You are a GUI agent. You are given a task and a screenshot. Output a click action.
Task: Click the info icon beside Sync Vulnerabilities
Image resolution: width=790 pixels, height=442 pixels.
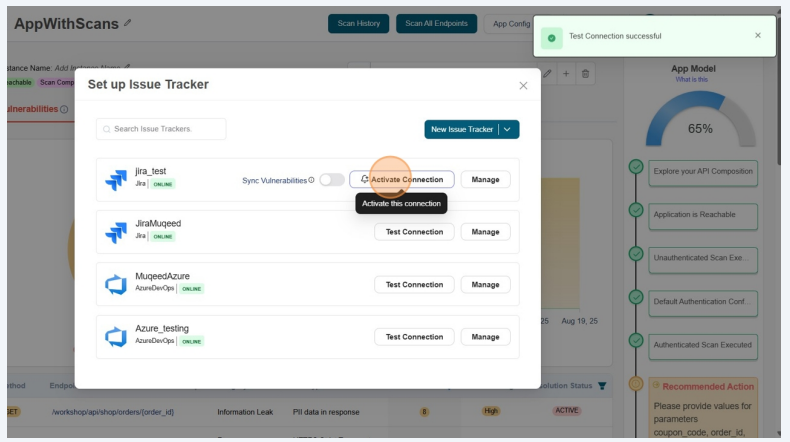click(311, 180)
